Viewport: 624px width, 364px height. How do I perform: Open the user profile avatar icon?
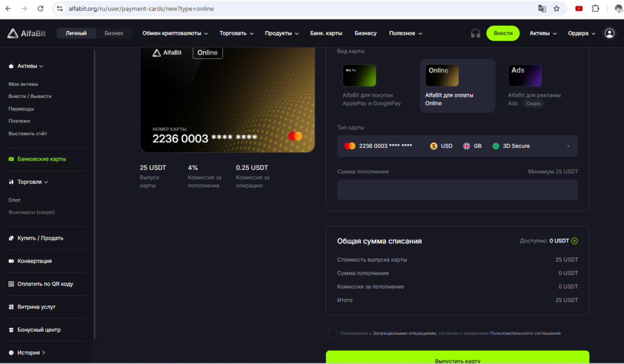point(609,33)
